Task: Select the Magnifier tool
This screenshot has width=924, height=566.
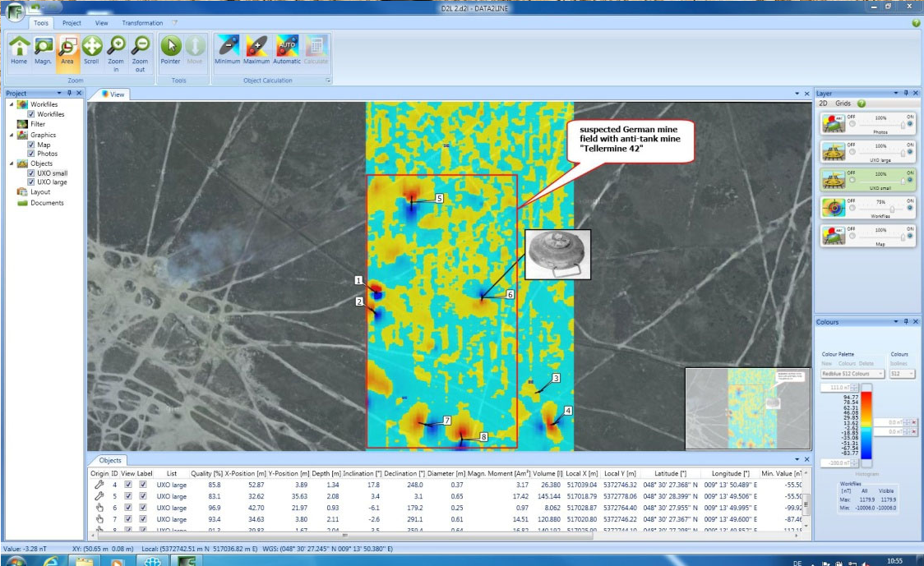Action: pos(43,49)
